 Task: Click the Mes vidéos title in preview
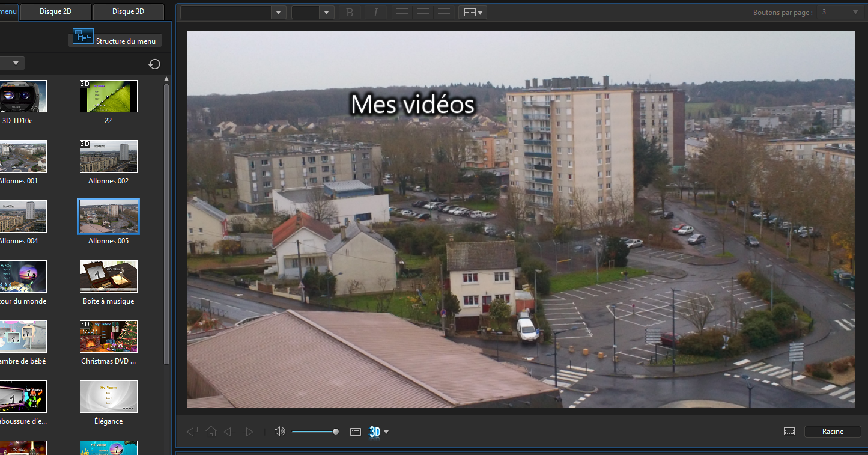pos(413,105)
